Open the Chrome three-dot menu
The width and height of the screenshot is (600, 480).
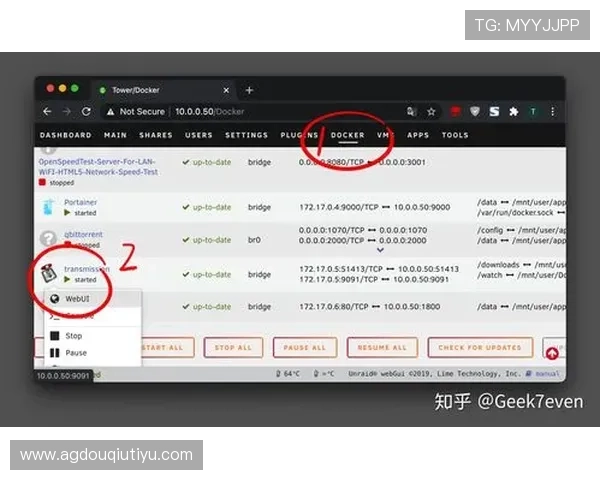point(553,112)
